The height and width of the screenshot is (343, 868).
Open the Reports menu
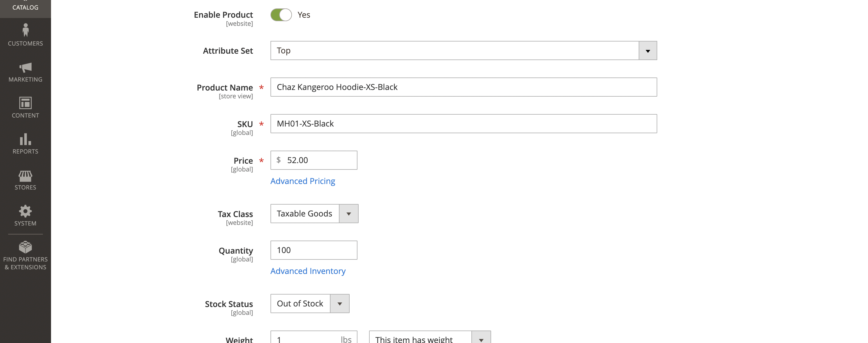[25, 143]
